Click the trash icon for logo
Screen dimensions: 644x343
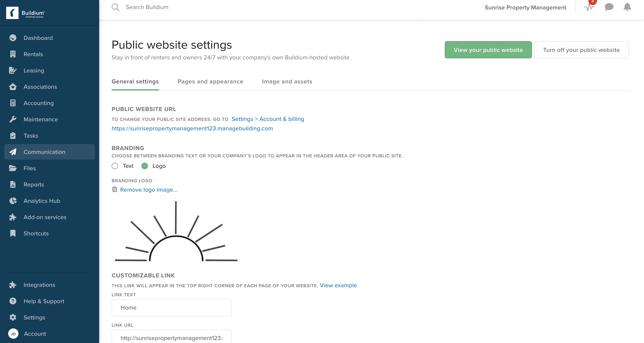pyautogui.click(x=114, y=189)
